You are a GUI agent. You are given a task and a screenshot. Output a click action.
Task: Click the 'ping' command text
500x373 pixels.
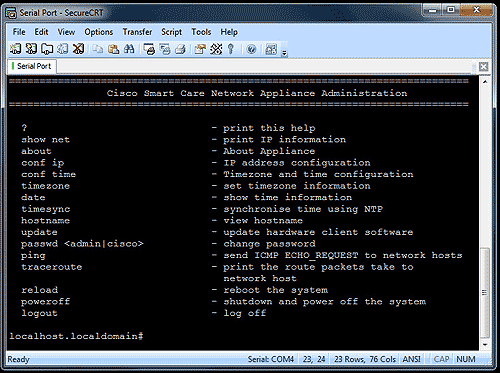click(33, 256)
